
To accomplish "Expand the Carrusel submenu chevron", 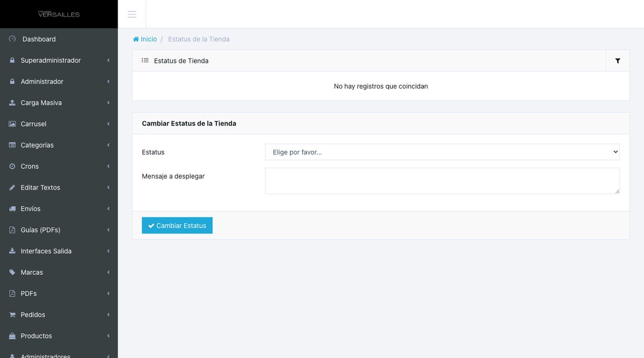I will [x=108, y=124].
